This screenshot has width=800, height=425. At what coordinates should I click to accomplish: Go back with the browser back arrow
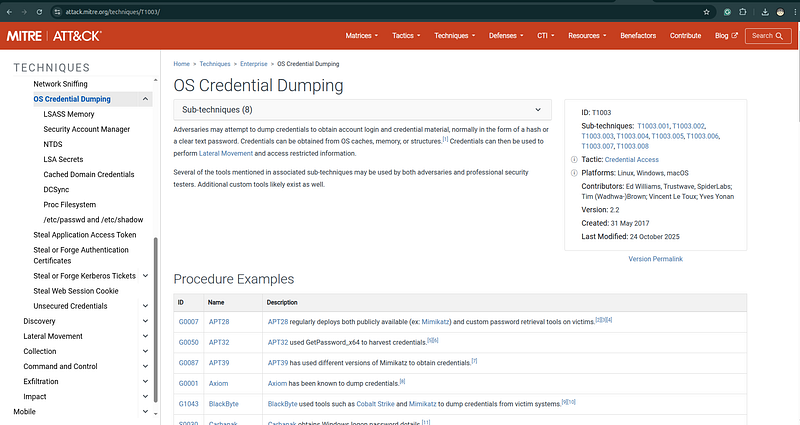coord(9,12)
